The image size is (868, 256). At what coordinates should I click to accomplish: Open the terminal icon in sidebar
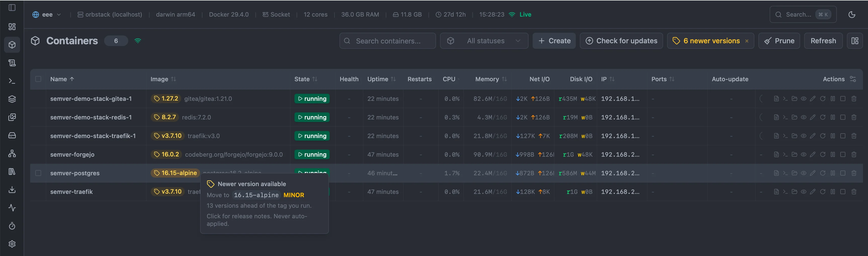coord(12,81)
